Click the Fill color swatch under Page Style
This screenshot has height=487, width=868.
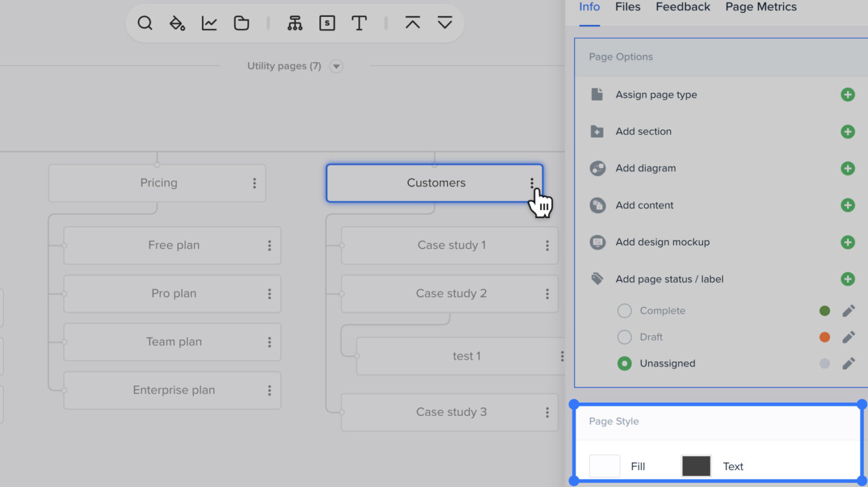point(604,466)
